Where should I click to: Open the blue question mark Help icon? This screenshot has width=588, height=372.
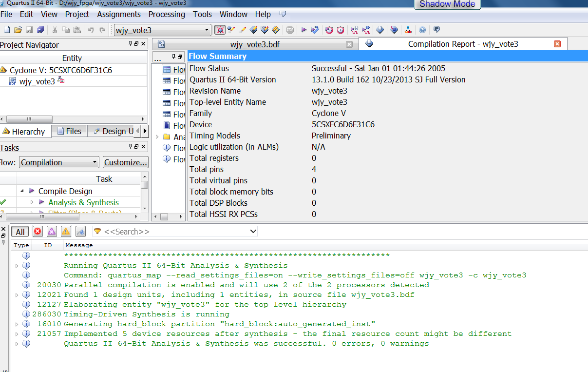(422, 30)
